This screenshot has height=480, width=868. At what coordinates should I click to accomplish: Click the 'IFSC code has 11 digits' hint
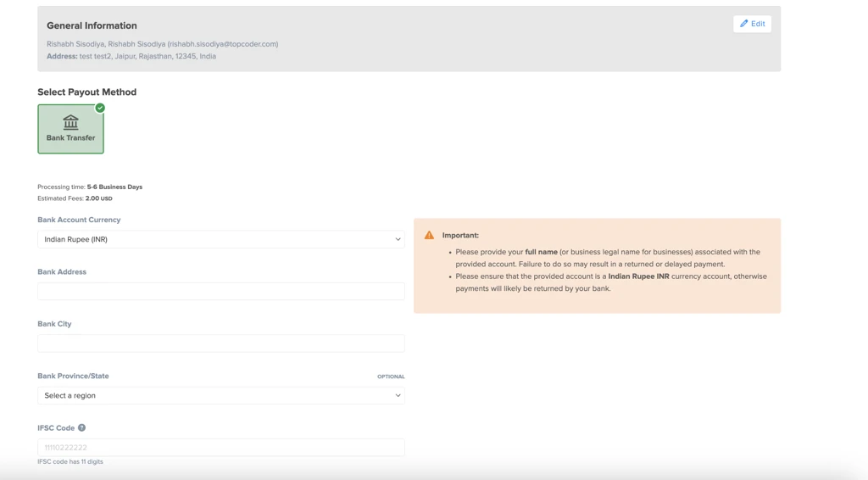point(70,461)
